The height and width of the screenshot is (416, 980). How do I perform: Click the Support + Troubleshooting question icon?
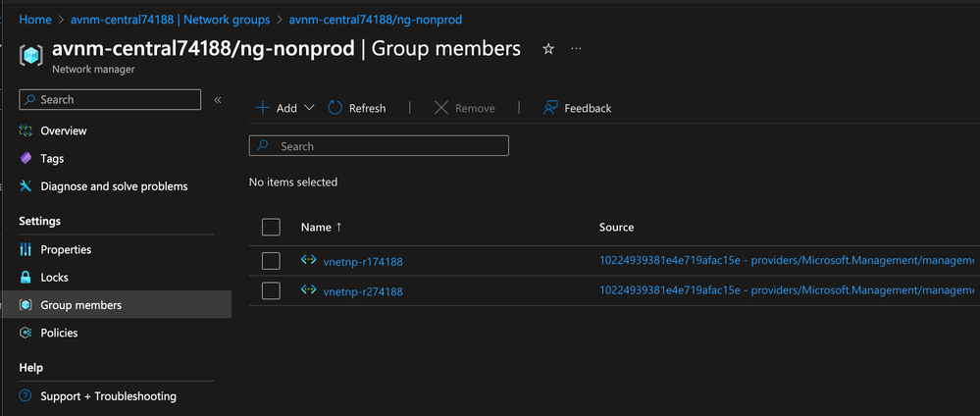click(26, 396)
